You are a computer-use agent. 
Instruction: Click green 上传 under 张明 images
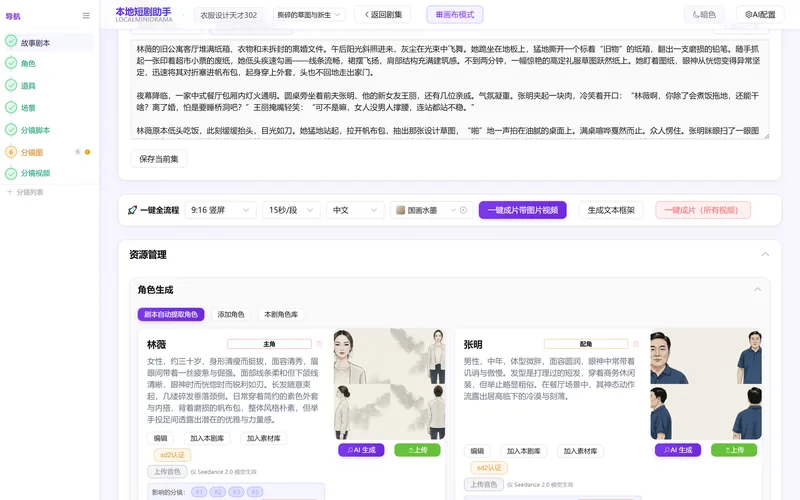[734, 450]
